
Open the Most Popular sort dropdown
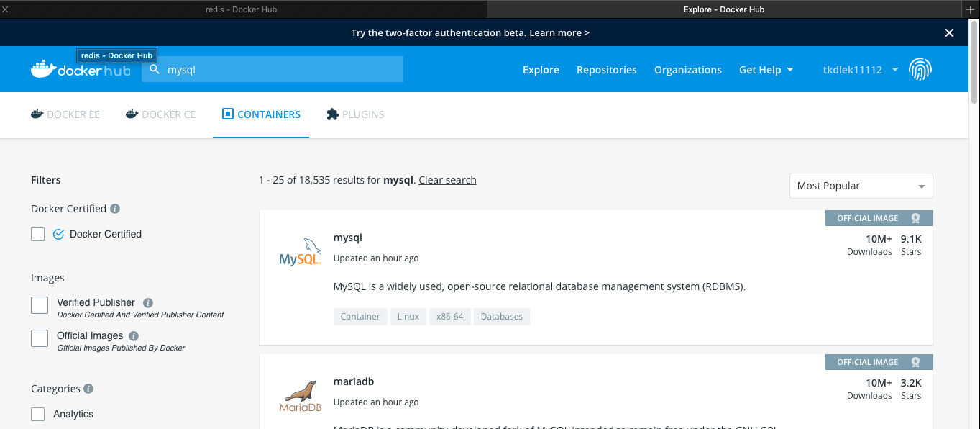(x=861, y=186)
